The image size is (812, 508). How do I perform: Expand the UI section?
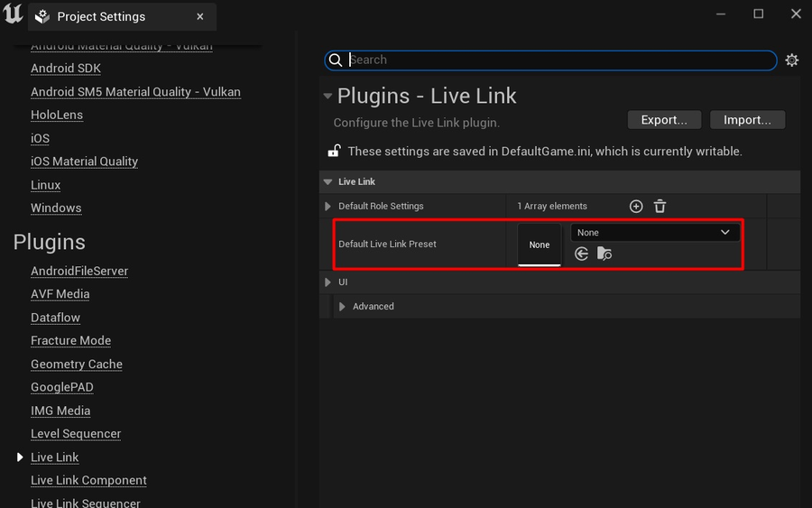pos(328,282)
